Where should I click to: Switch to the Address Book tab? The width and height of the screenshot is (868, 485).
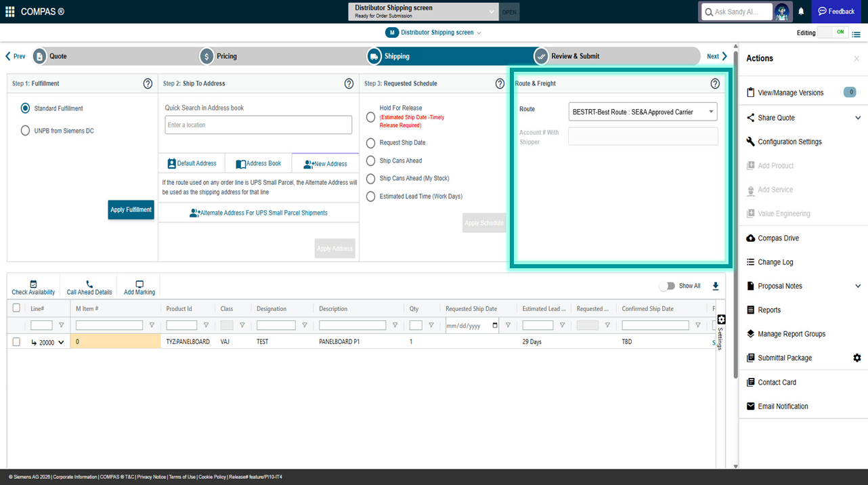[258, 163]
